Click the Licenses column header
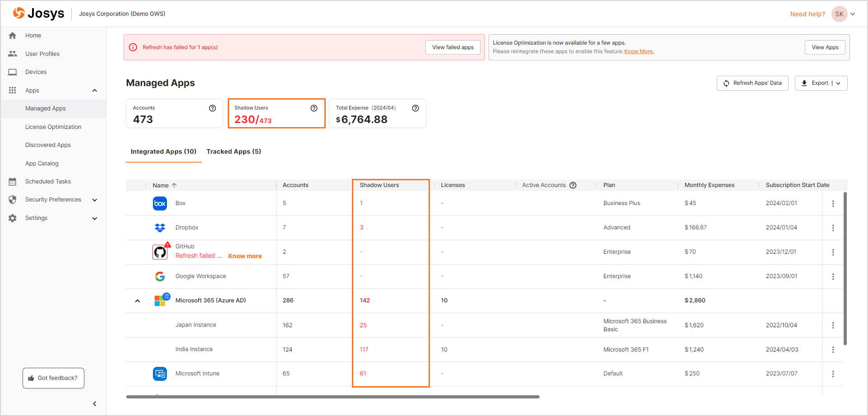868x416 pixels. 453,185
